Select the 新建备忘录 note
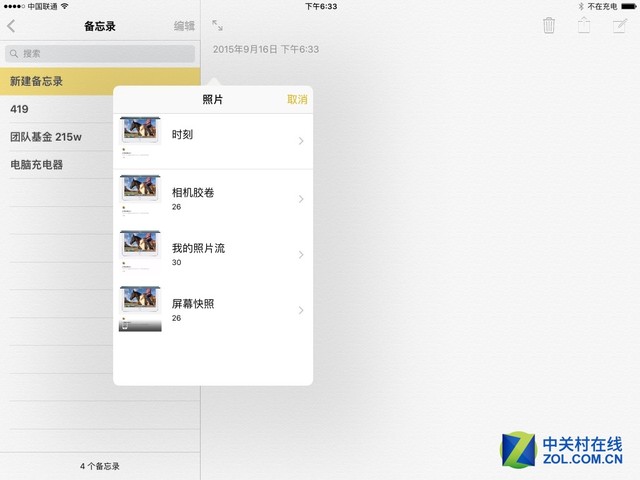The width and height of the screenshot is (640, 480). [x=100, y=81]
